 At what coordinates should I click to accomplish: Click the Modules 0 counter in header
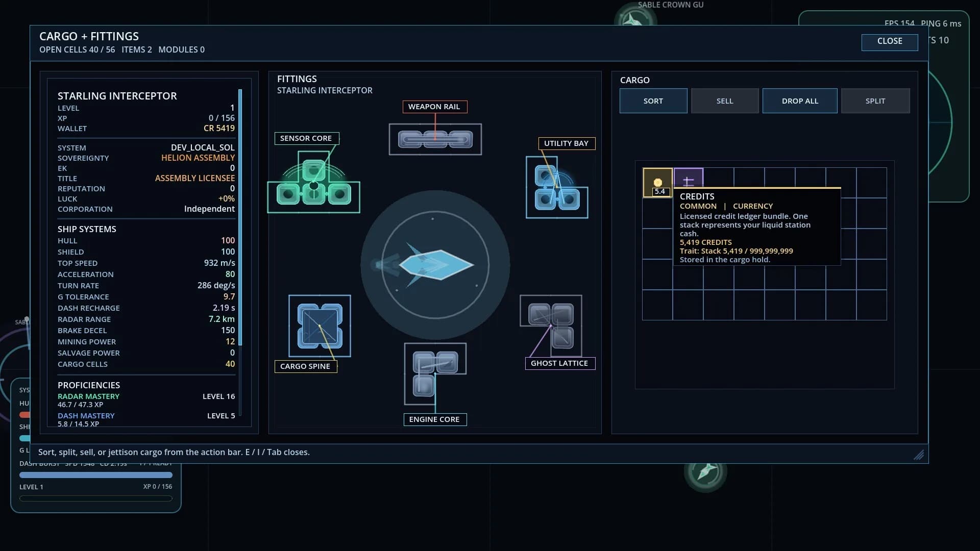(x=181, y=49)
